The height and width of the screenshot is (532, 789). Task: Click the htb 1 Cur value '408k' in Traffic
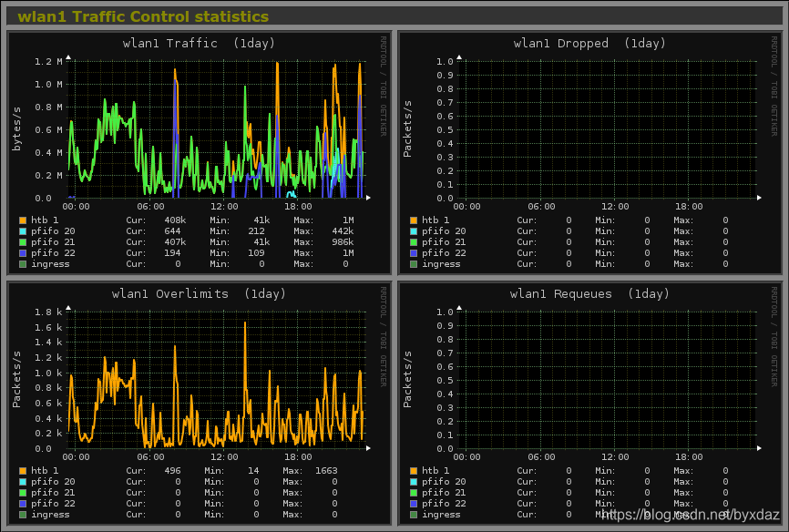[175, 220]
